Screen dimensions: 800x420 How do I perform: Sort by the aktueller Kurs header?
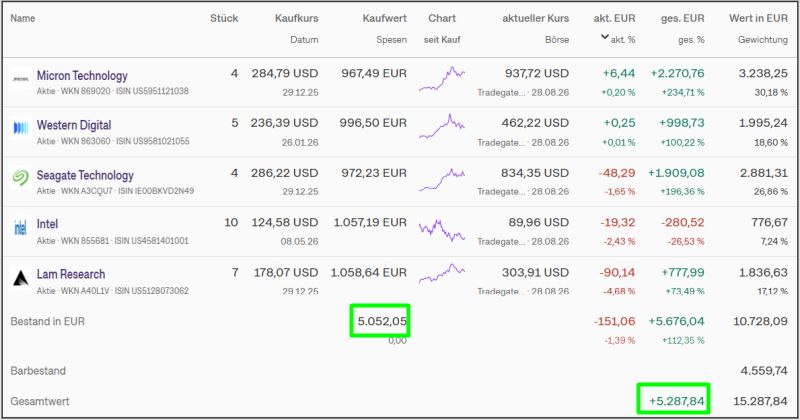(x=535, y=18)
